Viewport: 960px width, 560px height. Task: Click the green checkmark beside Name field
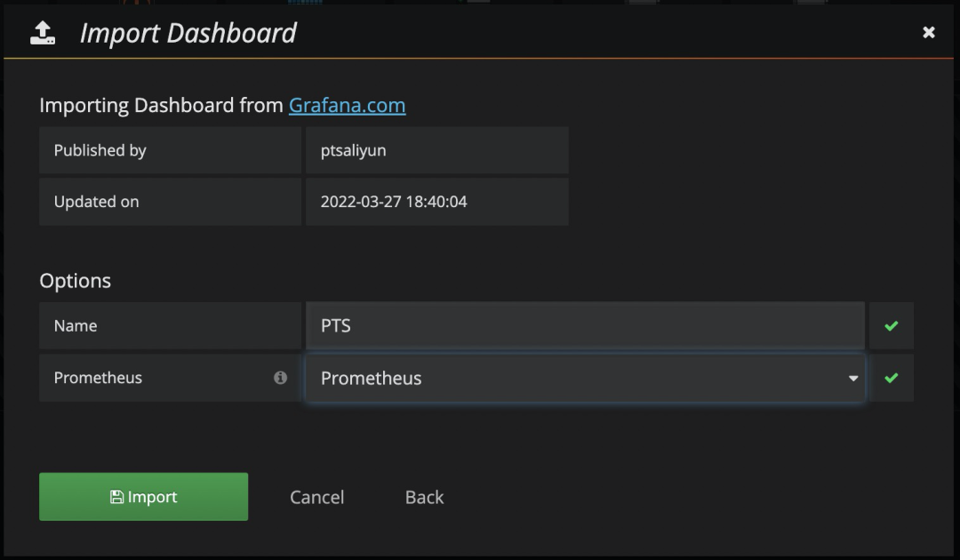coord(892,326)
